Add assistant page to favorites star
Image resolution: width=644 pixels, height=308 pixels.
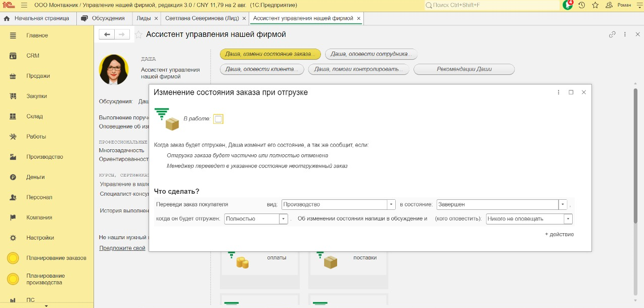point(138,34)
